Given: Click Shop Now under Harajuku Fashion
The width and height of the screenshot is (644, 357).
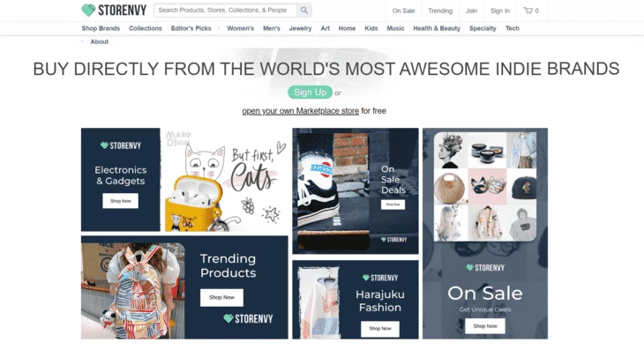Looking at the screenshot, I should click(x=380, y=329).
